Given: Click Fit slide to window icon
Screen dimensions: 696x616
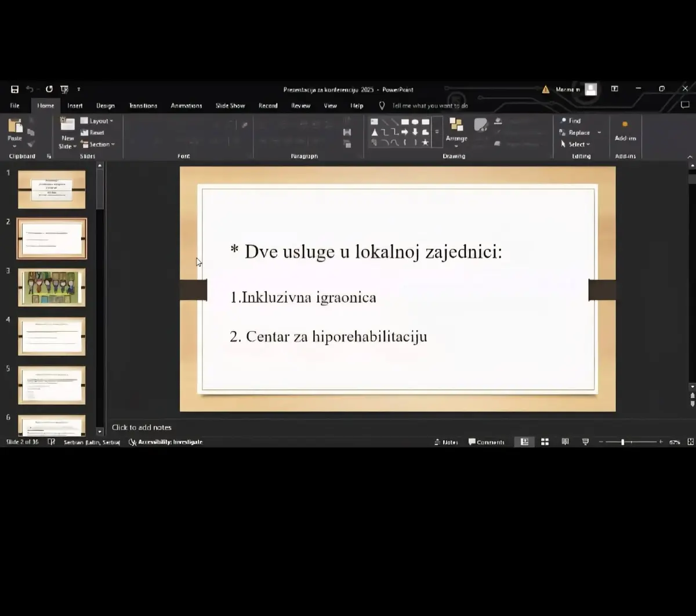Looking at the screenshot, I should pos(690,442).
